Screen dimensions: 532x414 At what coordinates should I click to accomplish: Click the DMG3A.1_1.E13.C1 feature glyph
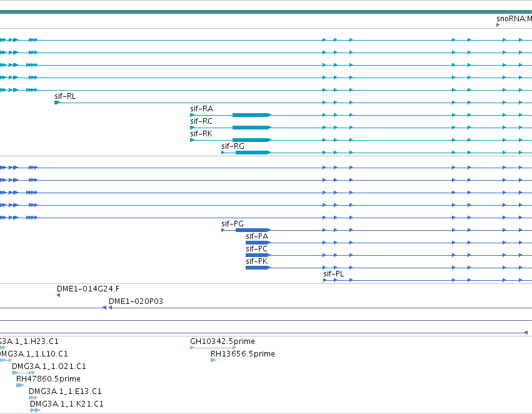point(33,398)
